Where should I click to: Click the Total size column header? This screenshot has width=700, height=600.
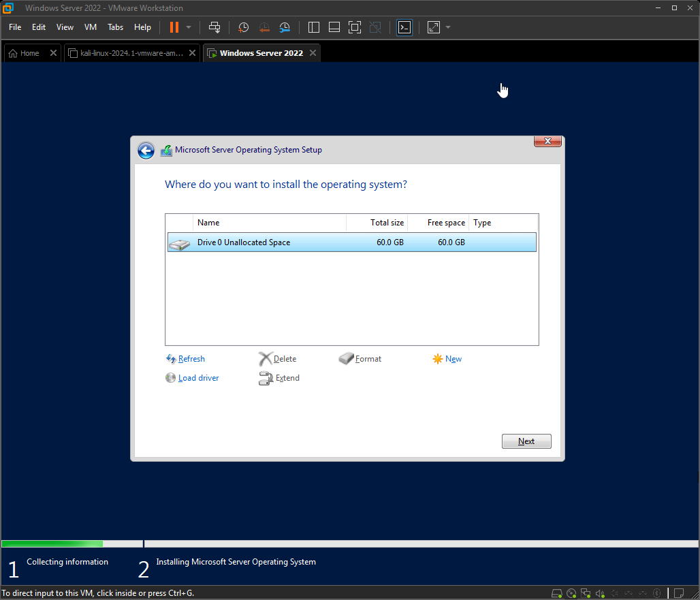(x=377, y=223)
